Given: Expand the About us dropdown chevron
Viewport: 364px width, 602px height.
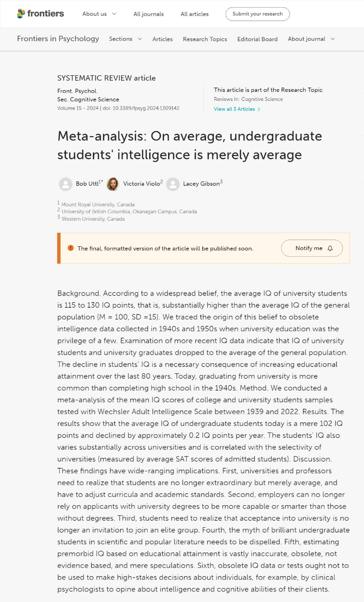Looking at the screenshot, I should coord(113,14).
